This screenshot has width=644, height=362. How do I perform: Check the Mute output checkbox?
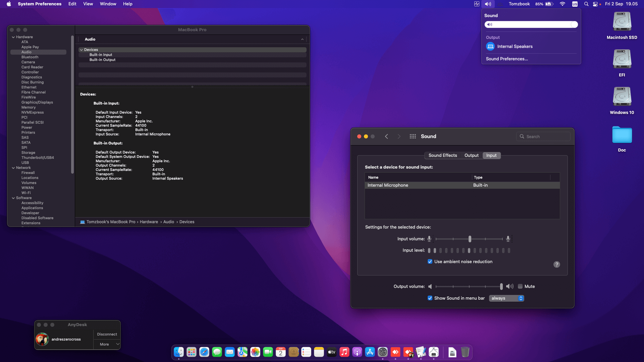[x=520, y=287]
